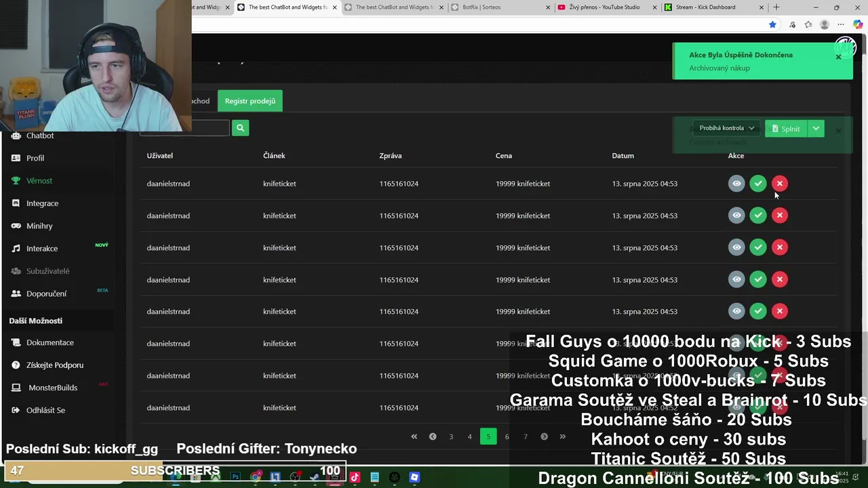Open the Copilot icon in browser toolbar
868x488 pixels.
(858, 24)
